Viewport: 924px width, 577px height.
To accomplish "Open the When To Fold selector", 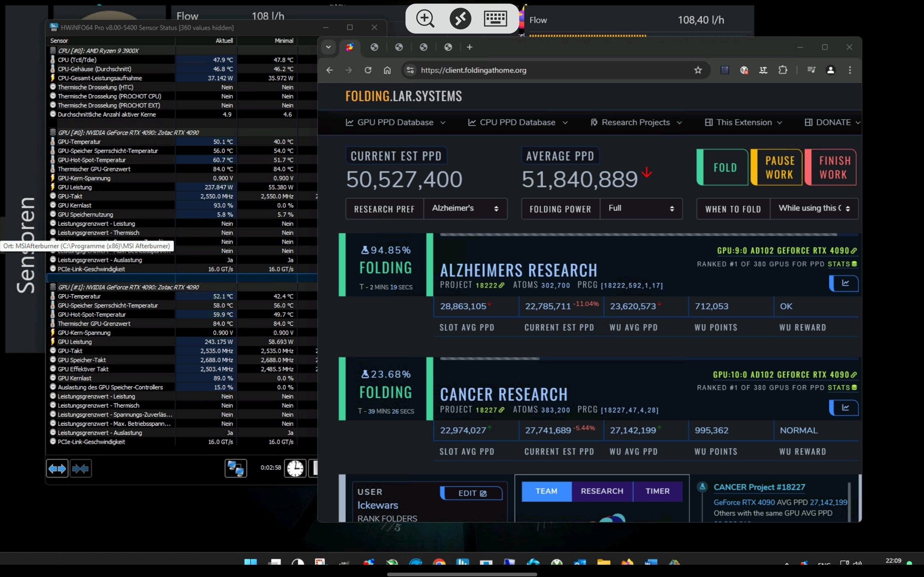I will click(814, 208).
